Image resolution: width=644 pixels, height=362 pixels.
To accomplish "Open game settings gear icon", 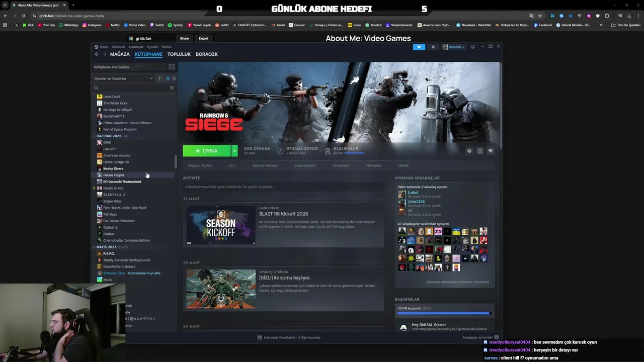I will point(469,151).
